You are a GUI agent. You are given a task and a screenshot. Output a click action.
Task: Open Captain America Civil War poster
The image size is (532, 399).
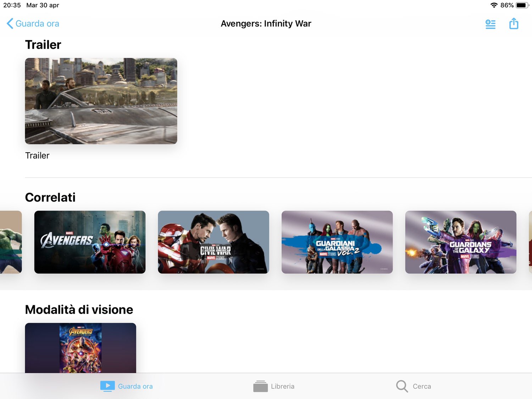point(214,242)
